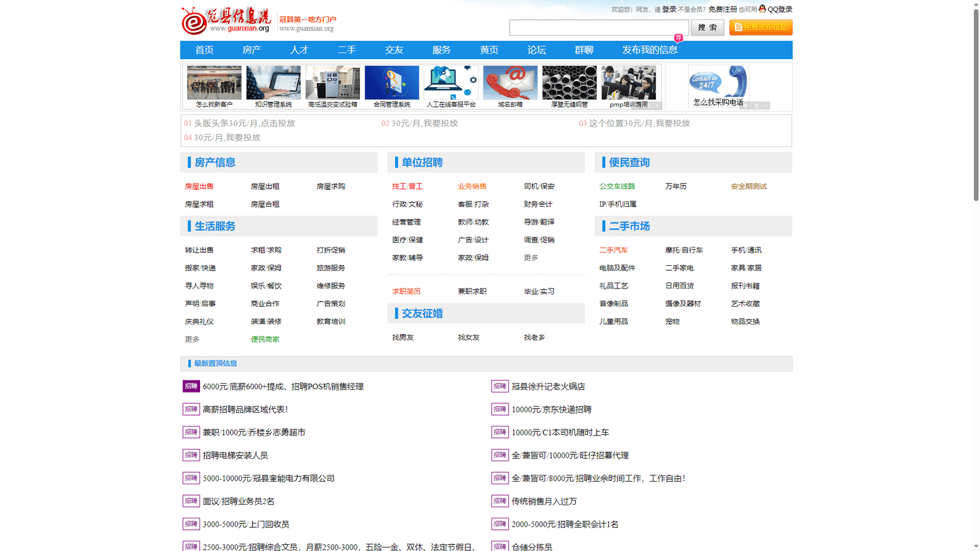Open the 厚壁无缝钢管 ad thumbnail
The image size is (980, 551).
click(570, 87)
